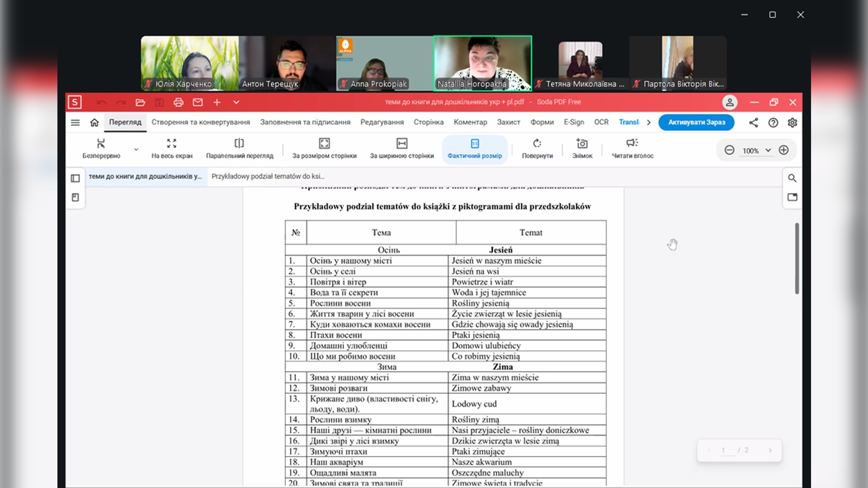Click the Share icon
The image size is (868, 488).
[x=753, y=122]
